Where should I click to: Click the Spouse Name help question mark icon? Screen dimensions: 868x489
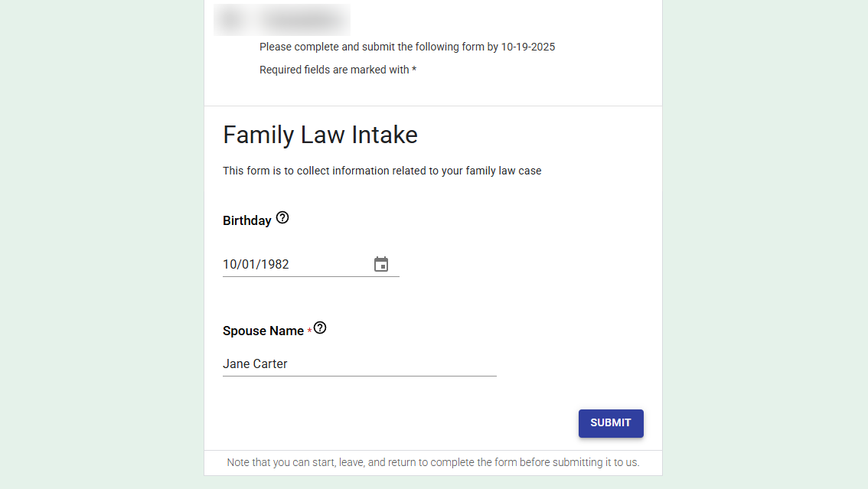pos(320,327)
